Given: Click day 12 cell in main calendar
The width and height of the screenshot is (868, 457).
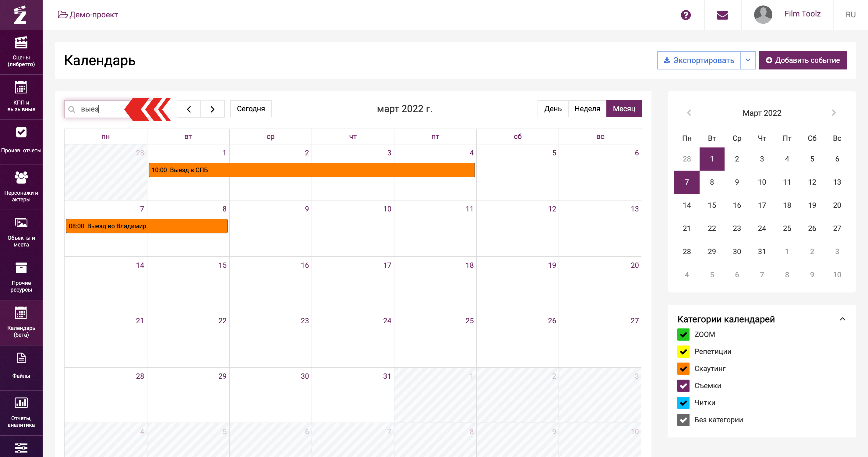Looking at the screenshot, I should [x=517, y=228].
